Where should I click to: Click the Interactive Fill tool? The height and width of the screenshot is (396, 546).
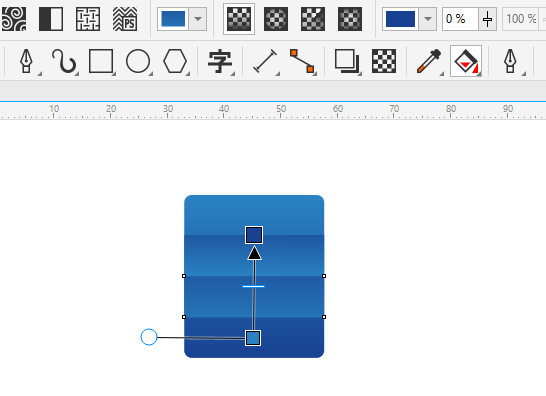pos(466,61)
